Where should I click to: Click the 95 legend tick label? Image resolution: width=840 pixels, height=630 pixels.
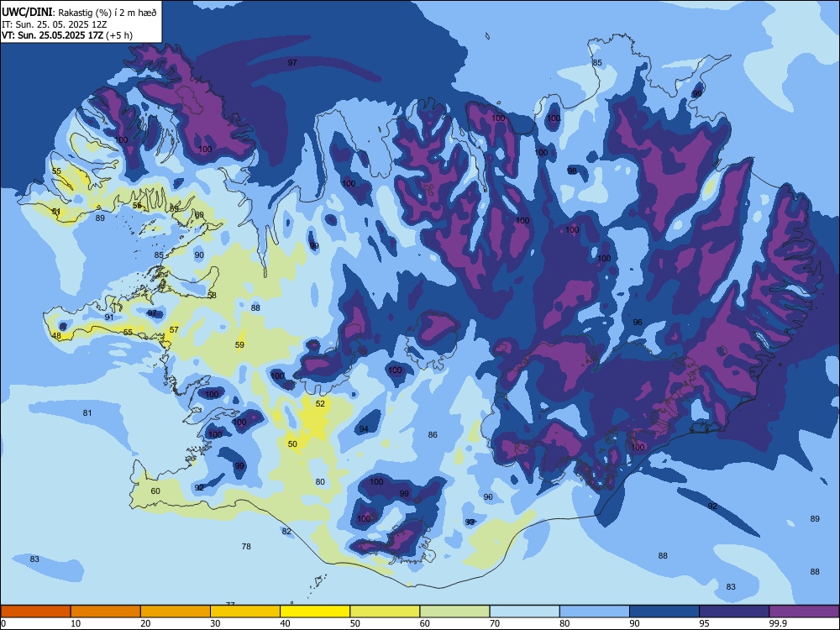click(x=705, y=623)
